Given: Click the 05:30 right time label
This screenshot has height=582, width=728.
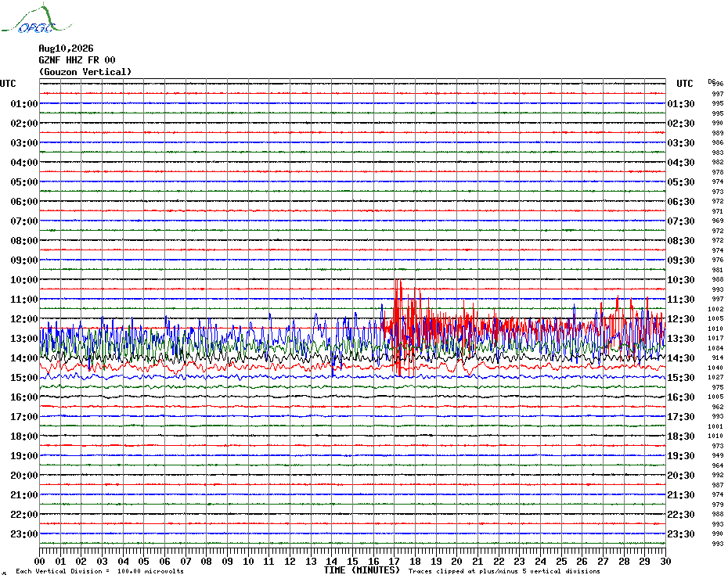Looking at the screenshot, I should [x=681, y=182].
